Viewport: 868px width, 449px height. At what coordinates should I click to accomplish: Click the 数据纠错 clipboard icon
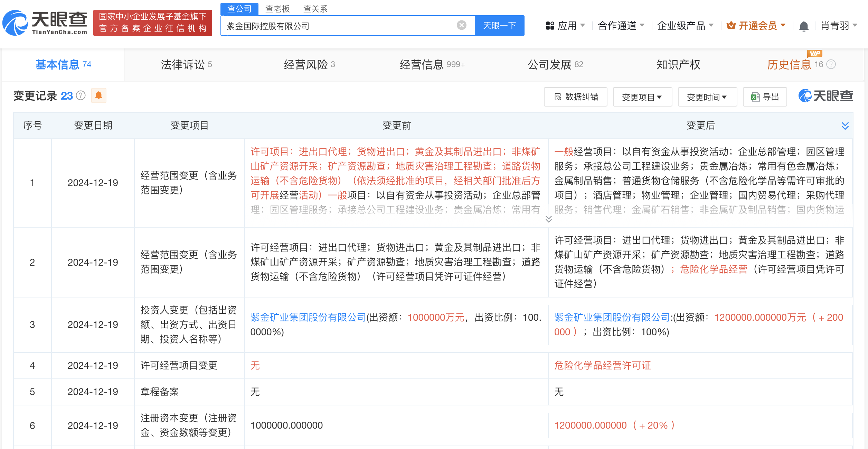(x=557, y=97)
